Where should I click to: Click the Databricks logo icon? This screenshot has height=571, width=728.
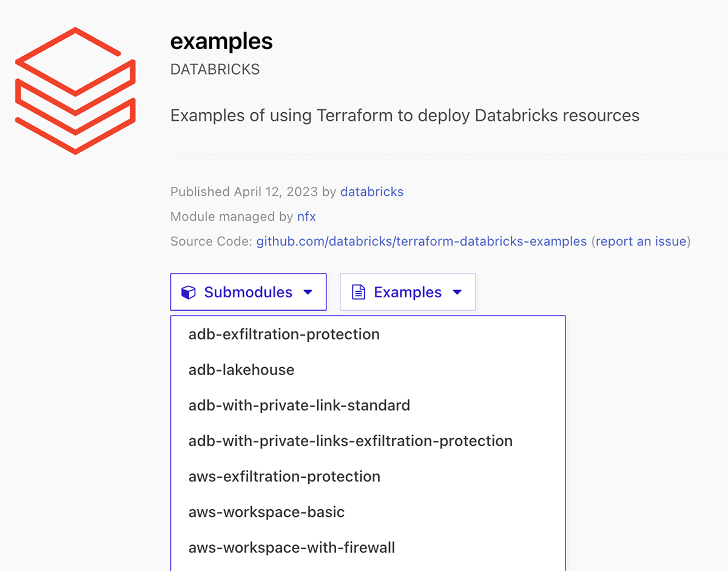[75, 90]
